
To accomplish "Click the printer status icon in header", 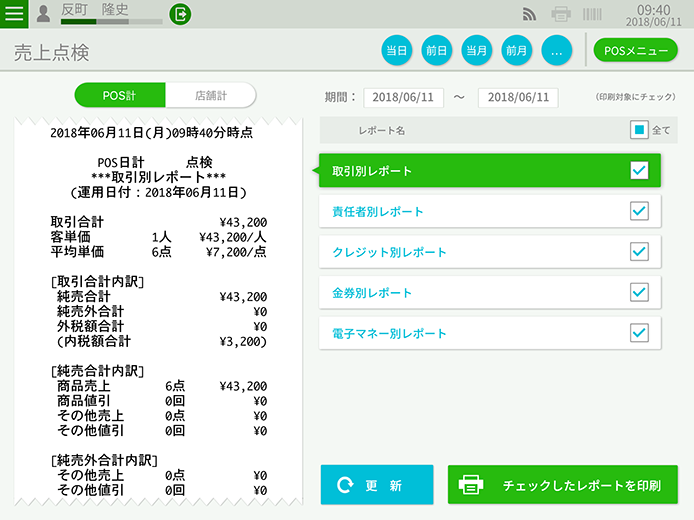I will pos(561,14).
